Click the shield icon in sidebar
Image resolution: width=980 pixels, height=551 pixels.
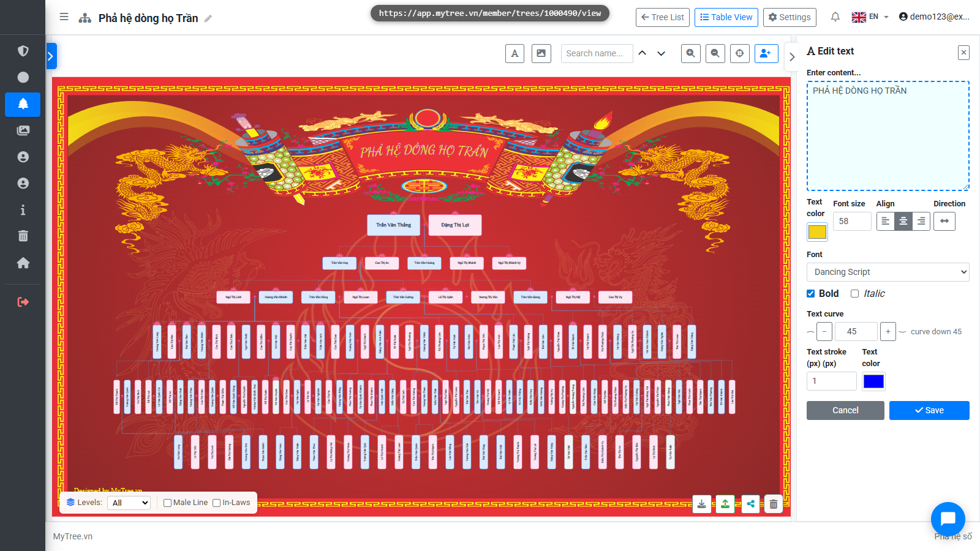23,51
